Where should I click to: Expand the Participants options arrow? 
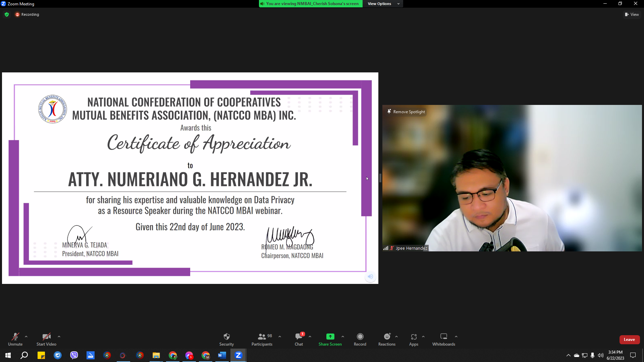click(280, 337)
